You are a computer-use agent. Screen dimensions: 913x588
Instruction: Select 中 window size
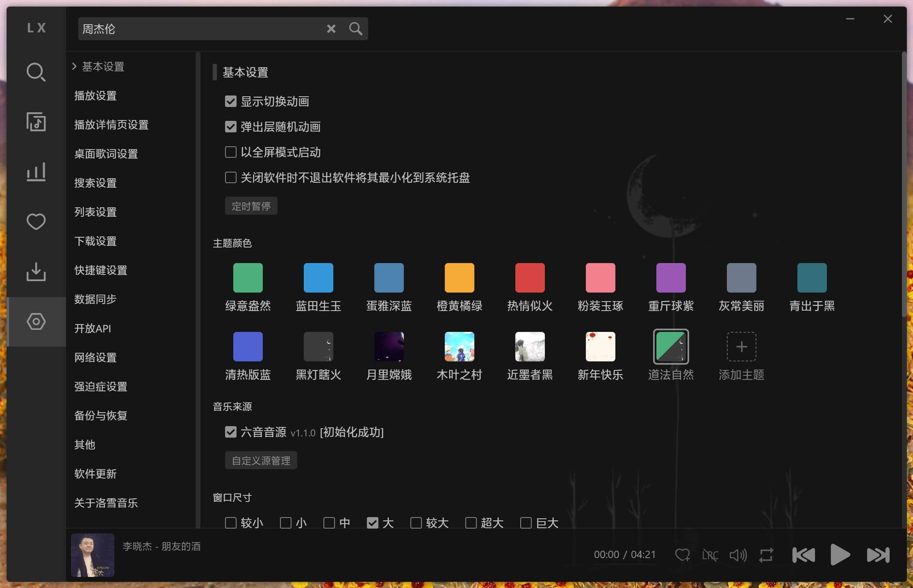coord(329,522)
